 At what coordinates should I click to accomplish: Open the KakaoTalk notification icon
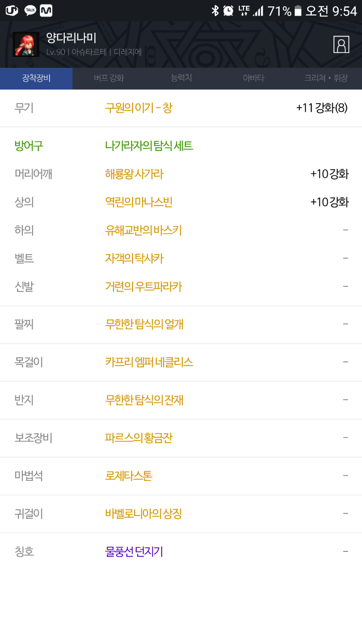30,10
